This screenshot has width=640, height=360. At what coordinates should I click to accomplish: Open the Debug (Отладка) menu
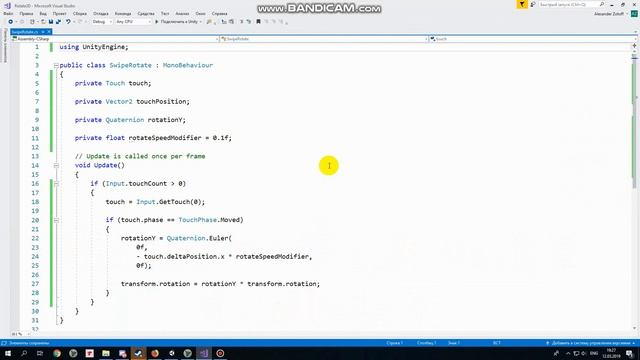[100, 13]
